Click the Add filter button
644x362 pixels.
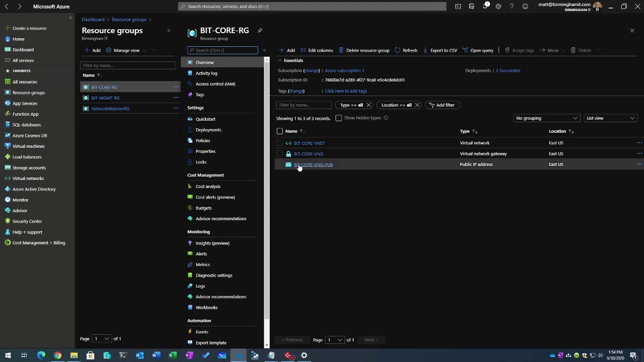pyautogui.click(x=442, y=105)
